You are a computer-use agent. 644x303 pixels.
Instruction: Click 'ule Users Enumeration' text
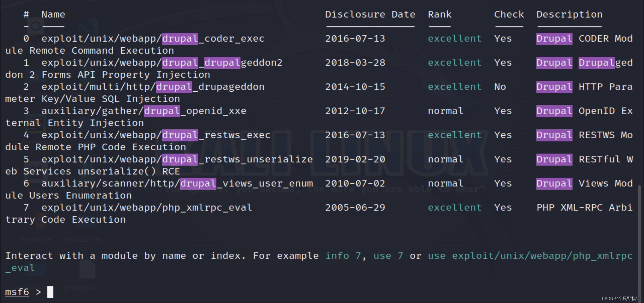(x=68, y=196)
